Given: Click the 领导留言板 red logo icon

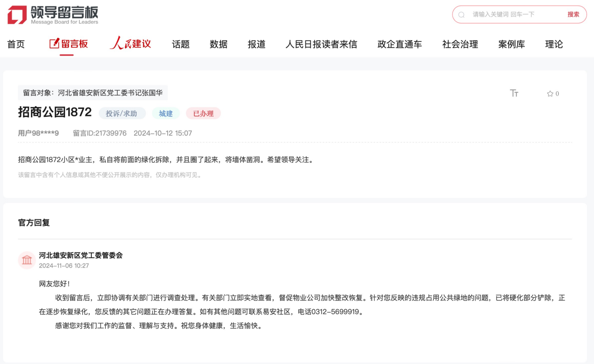Looking at the screenshot, I should [17, 15].
